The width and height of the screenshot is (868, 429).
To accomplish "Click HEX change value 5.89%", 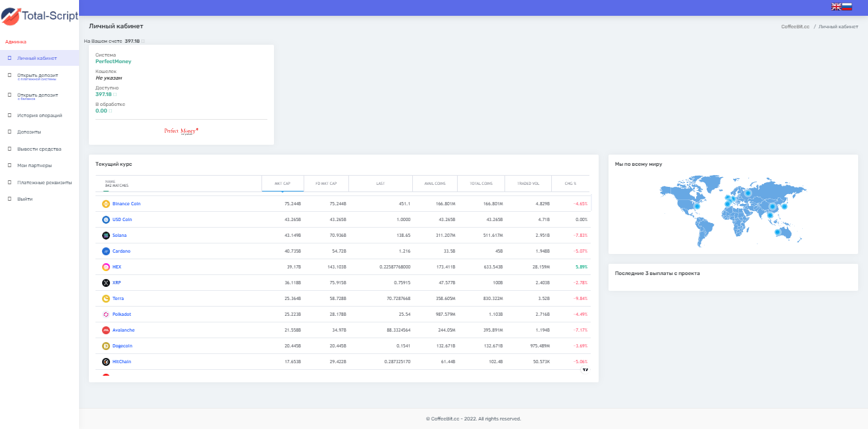I will click(581, 267).
